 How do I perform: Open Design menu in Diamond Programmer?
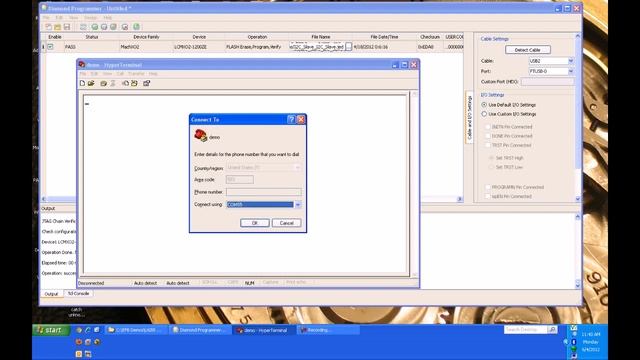click(x=91, y=18)
